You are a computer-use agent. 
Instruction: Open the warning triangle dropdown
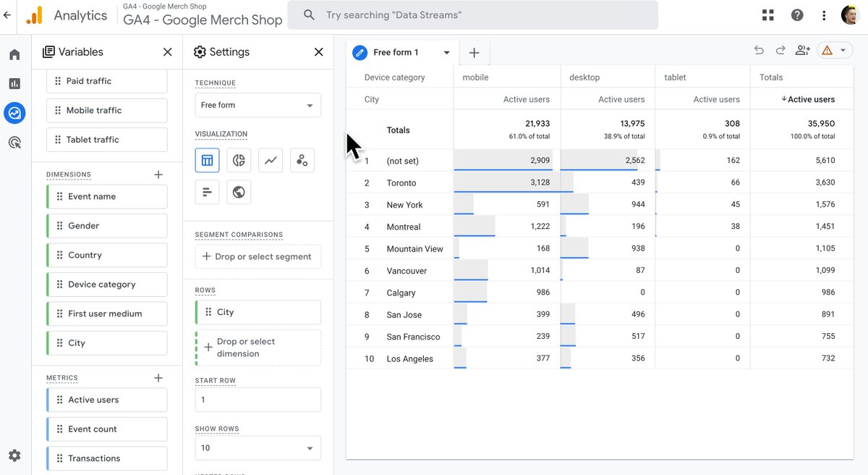tap(835, 51)
